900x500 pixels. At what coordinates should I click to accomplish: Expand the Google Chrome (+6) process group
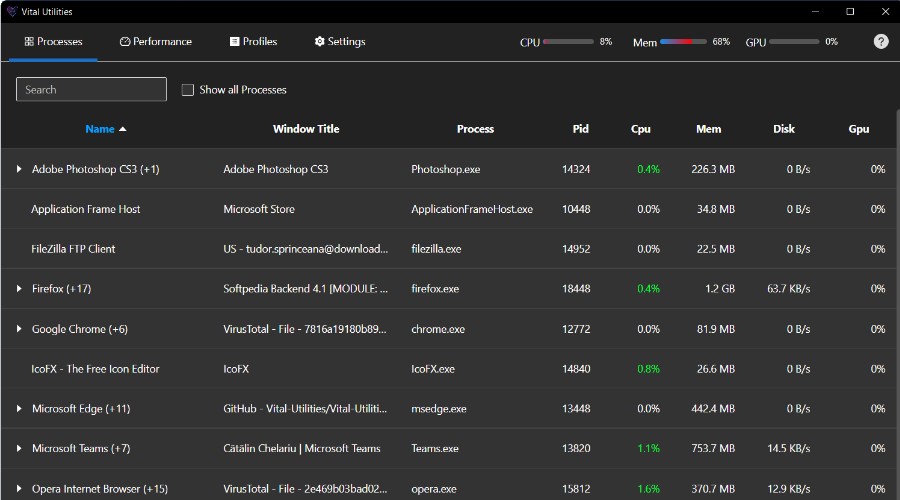tap(19, 328)
